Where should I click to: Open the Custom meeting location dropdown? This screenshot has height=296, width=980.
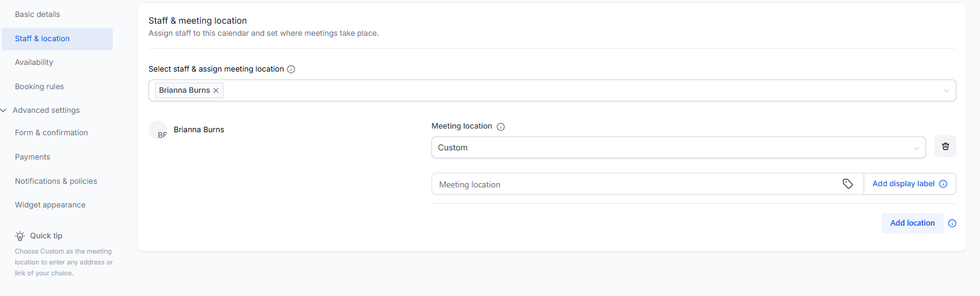click(678, 147)
